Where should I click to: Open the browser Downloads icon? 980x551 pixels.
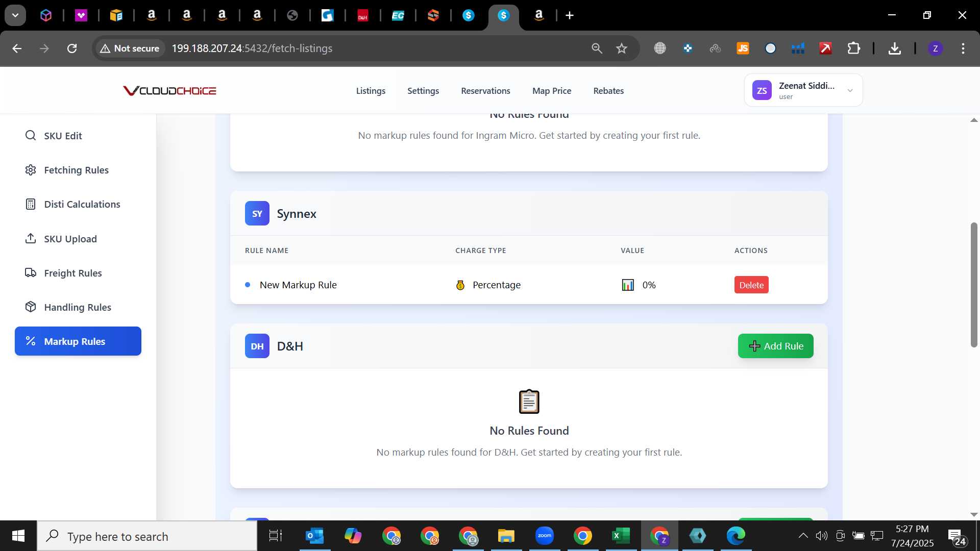[894, 48]
